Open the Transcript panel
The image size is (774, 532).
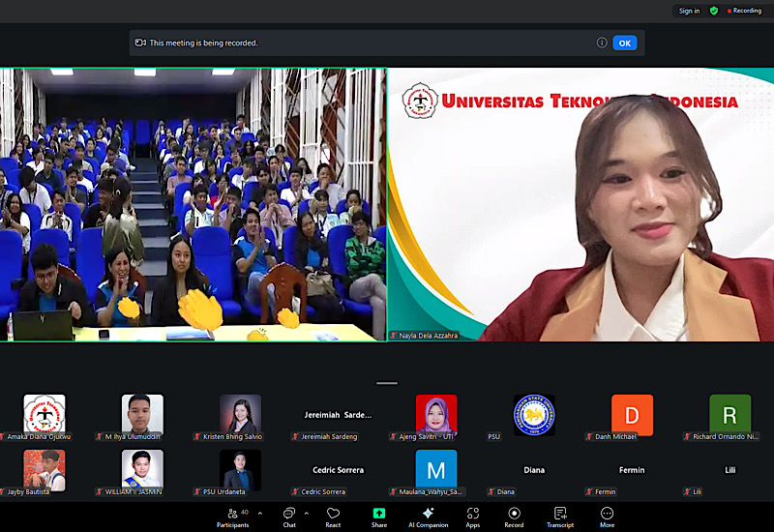tap(560, 517)
